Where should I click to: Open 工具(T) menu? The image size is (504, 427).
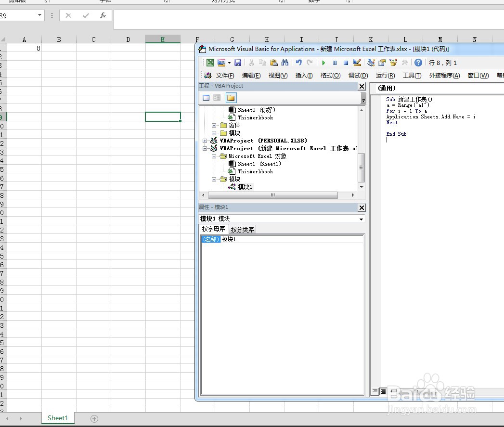[x=412, y=76]
